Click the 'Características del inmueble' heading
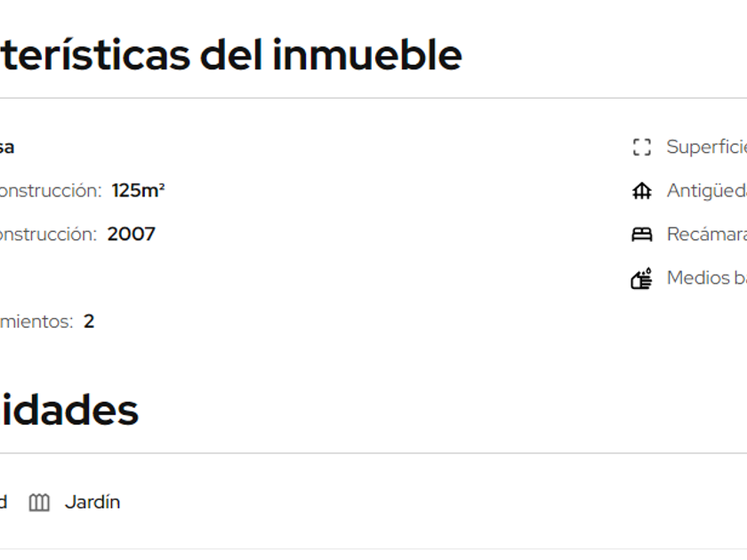747x560 pixels. tap(229, 55)
